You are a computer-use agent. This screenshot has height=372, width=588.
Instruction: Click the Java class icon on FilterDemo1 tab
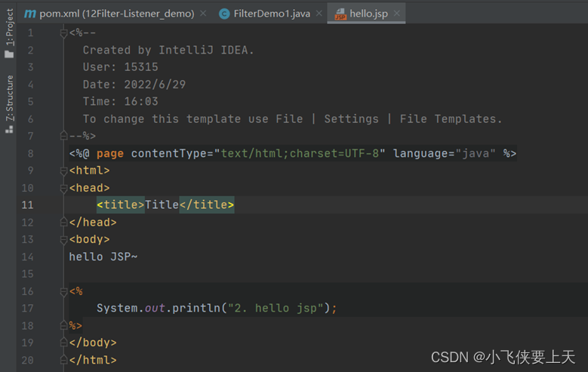point(224,14)
